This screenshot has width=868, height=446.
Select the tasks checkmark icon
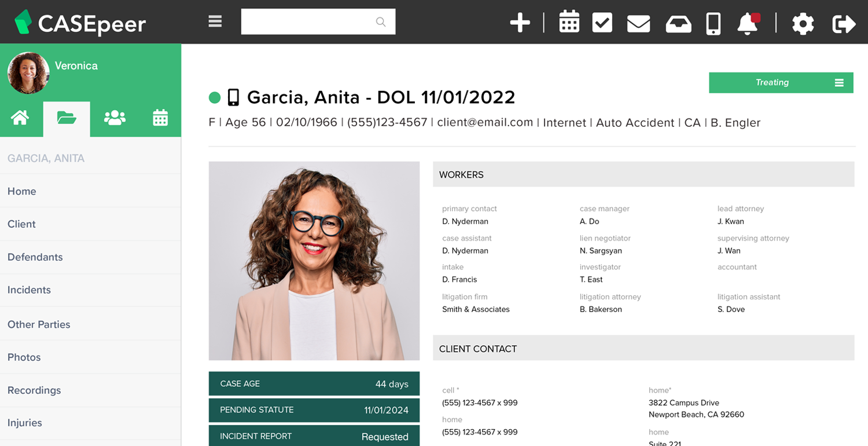point(602,23)
